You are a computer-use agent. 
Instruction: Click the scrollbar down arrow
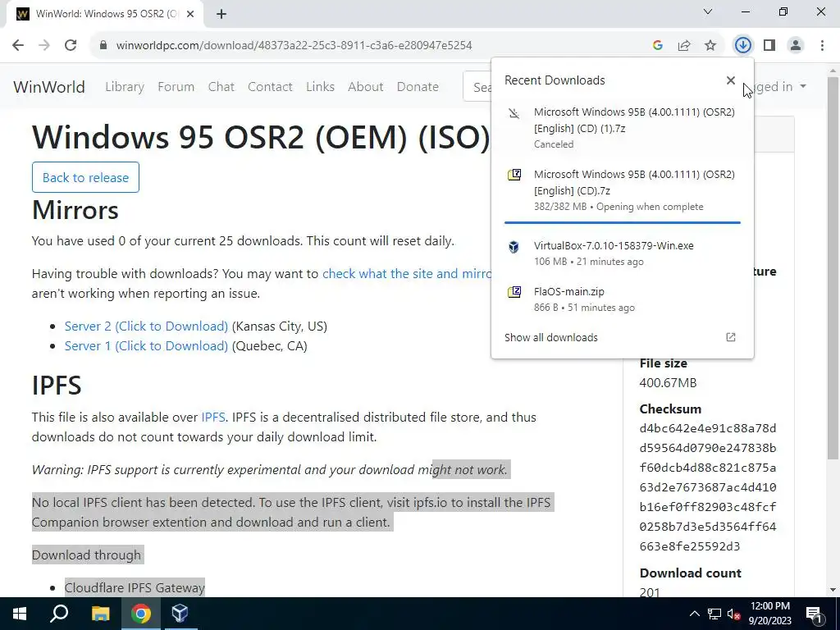tap(833, 590)
